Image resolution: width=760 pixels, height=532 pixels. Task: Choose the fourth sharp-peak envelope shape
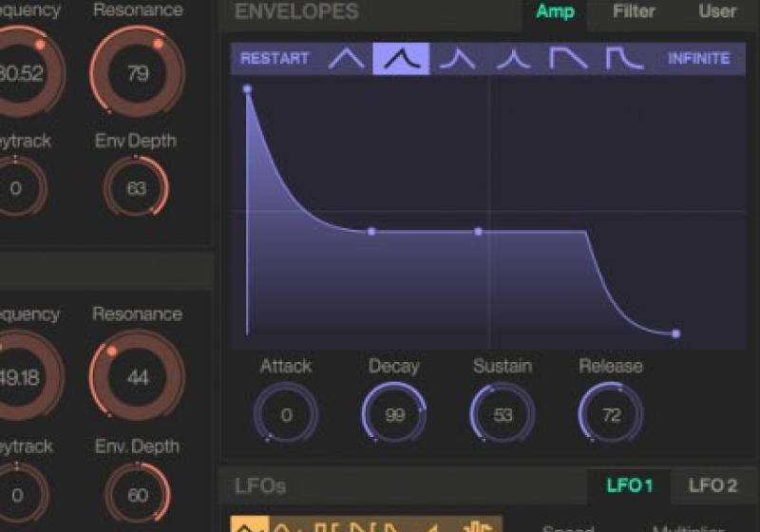514,59
